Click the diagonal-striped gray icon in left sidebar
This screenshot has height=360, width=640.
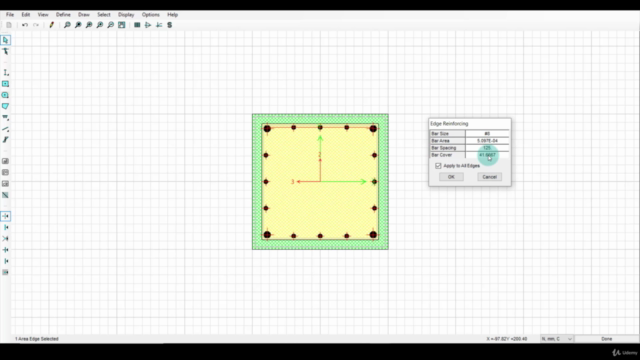[x=5, y=195]
